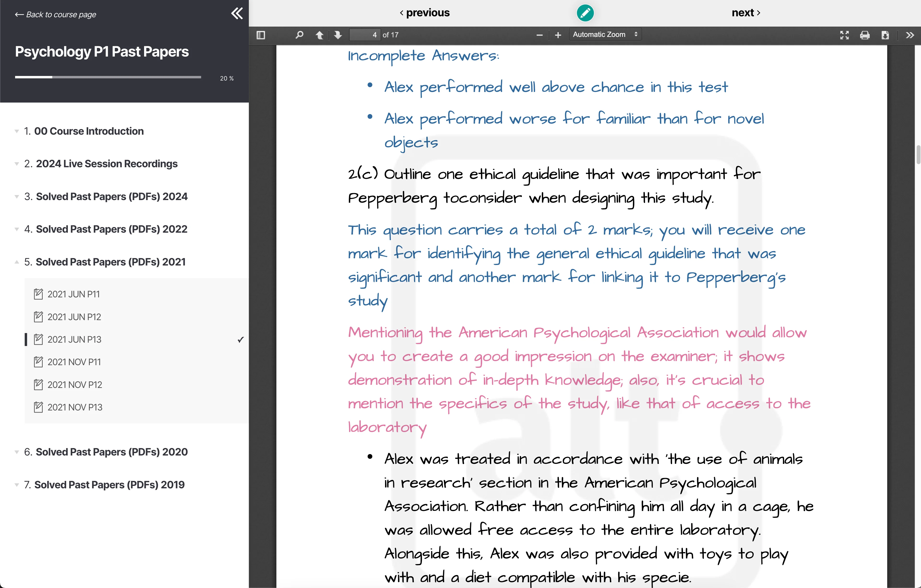This screenshot has width=921, height=588.
Task: Switch PDF to presentation mode
Action: pos(844,35)
